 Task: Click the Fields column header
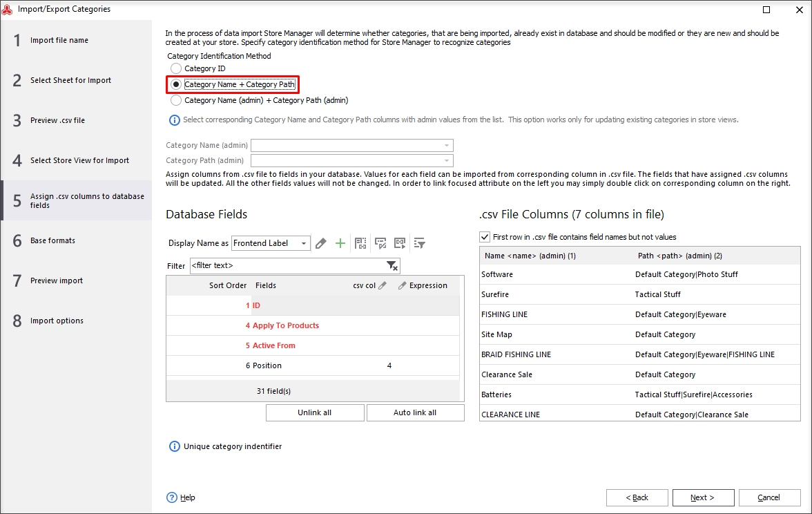(266, 285)
